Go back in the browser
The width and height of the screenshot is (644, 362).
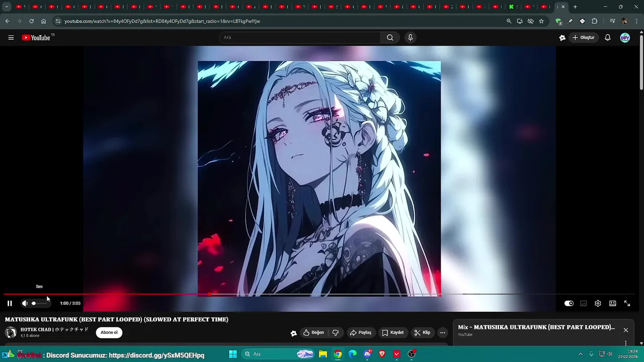7,21
